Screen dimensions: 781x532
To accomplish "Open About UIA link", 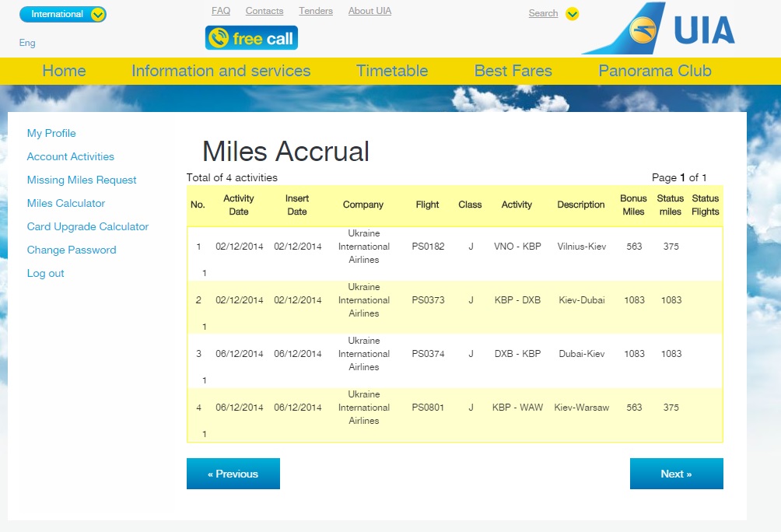I will (x=369, y=11).
